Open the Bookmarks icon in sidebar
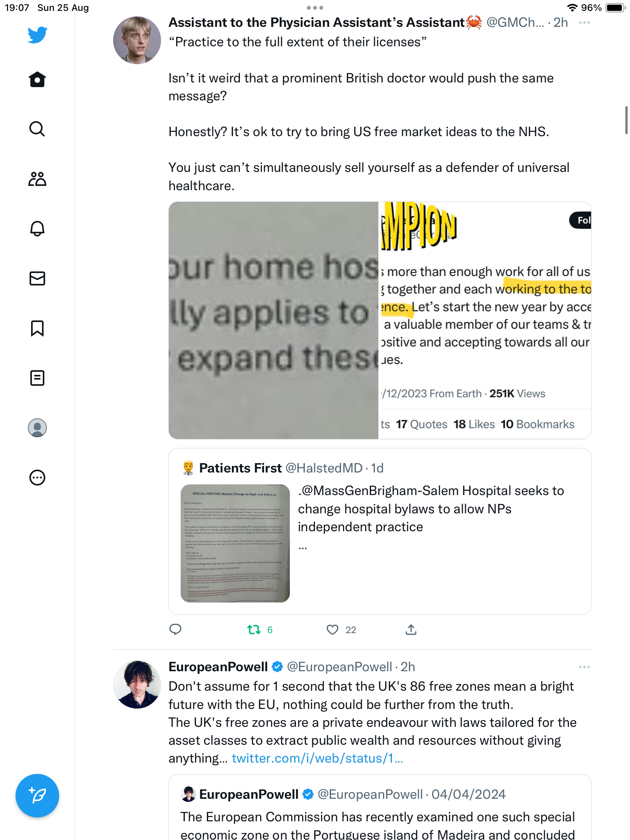The height and width of the screenshot is (840, 630). click(37, 328)
